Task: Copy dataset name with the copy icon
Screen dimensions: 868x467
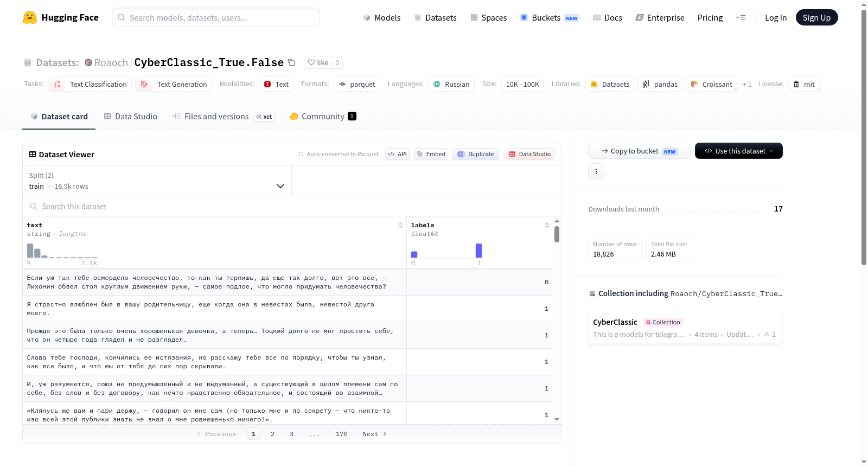Action: pos(291,62)
